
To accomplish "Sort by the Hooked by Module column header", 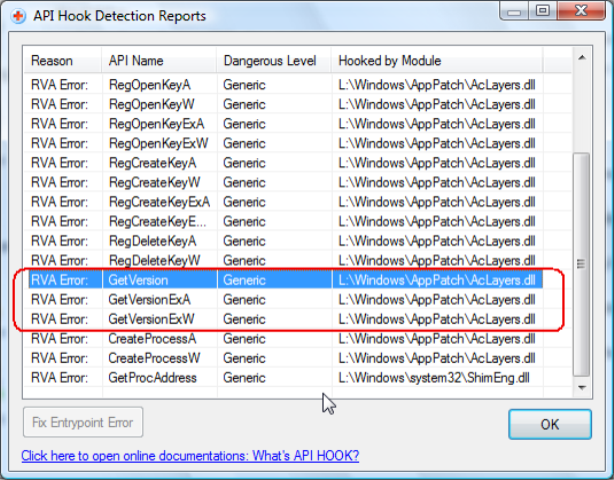I will coord(437,61).
